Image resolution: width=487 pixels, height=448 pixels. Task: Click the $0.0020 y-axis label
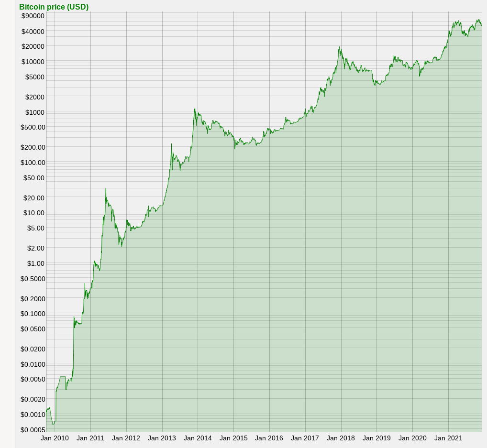click(x=33, y=400)
